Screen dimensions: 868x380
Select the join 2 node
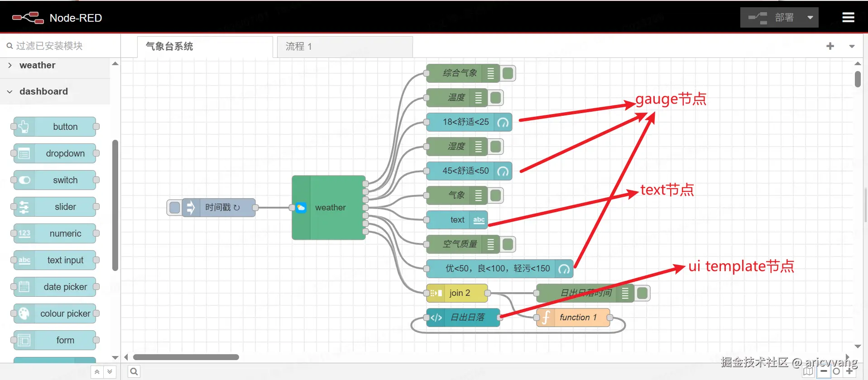click(457, 293)
